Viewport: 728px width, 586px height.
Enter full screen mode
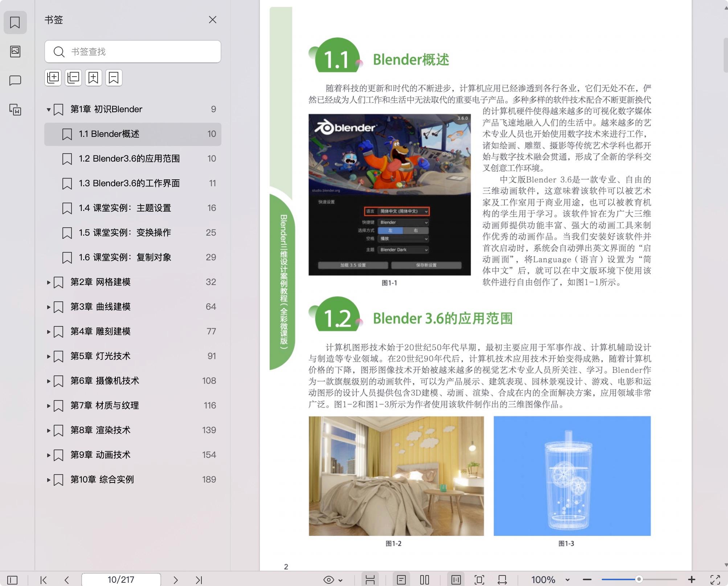tap(715, 580)
